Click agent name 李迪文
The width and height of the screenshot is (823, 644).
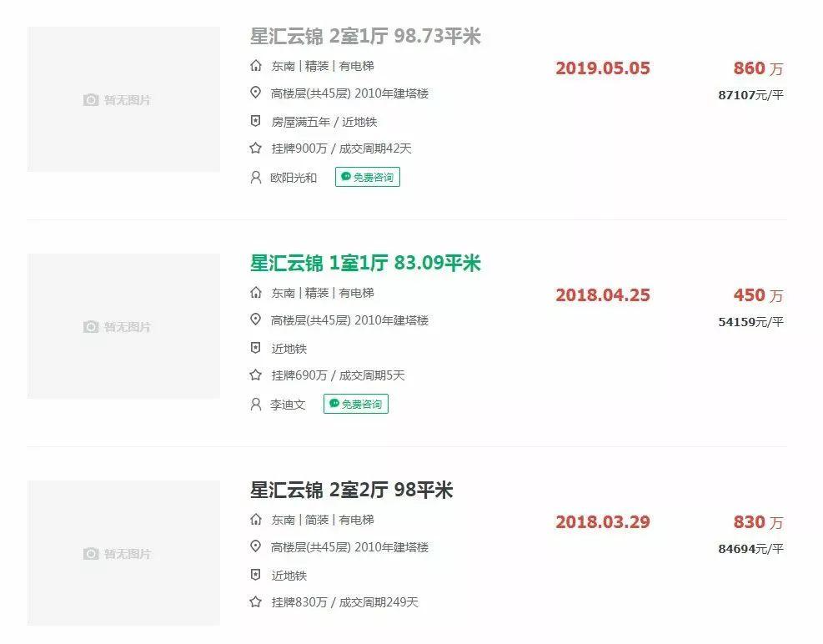click(288, 405)
